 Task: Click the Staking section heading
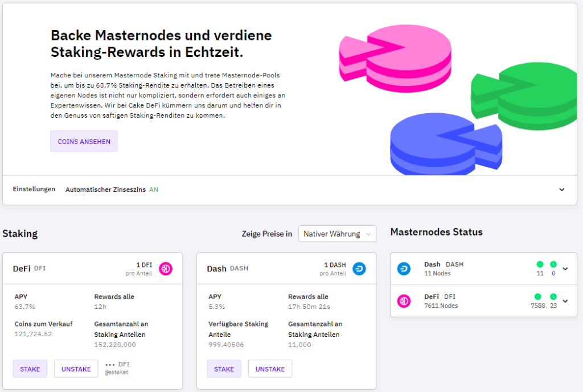20,234
